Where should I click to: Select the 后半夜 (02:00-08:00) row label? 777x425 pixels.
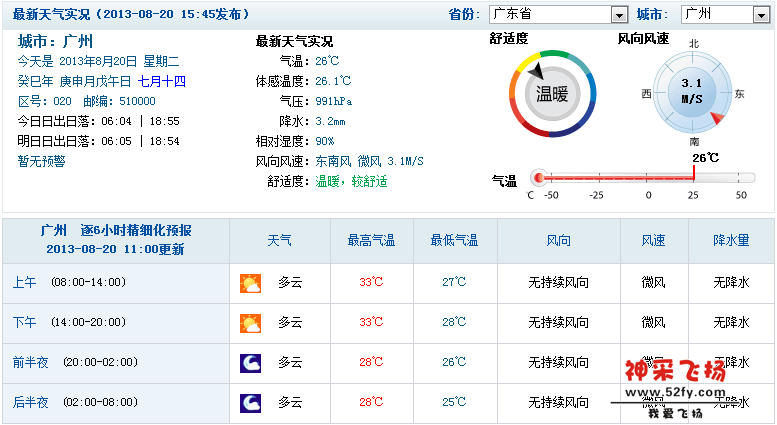pyautogui.click(x=75, y=402)
